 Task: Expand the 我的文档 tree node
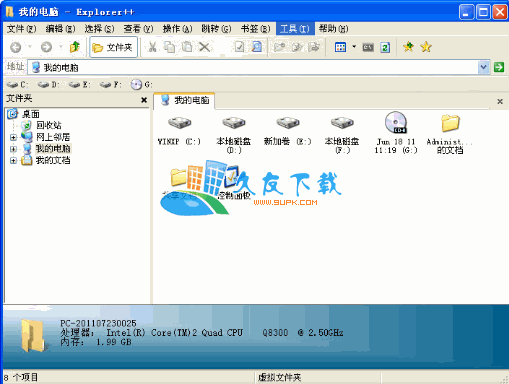[x=13, y=161]
